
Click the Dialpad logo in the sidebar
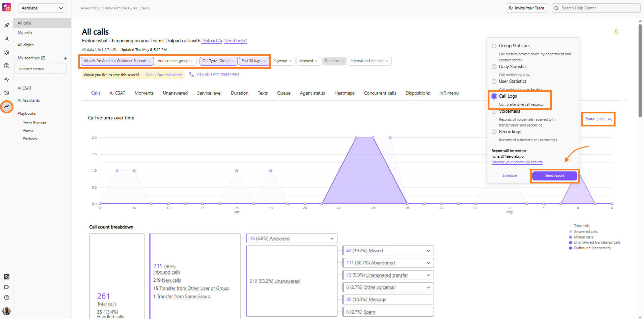coord(6,7)
